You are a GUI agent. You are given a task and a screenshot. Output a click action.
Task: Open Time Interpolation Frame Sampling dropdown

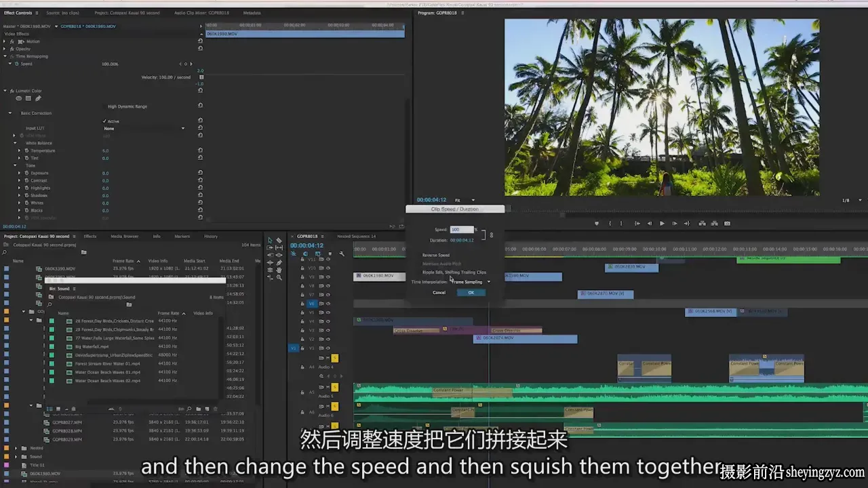point(471,282)
